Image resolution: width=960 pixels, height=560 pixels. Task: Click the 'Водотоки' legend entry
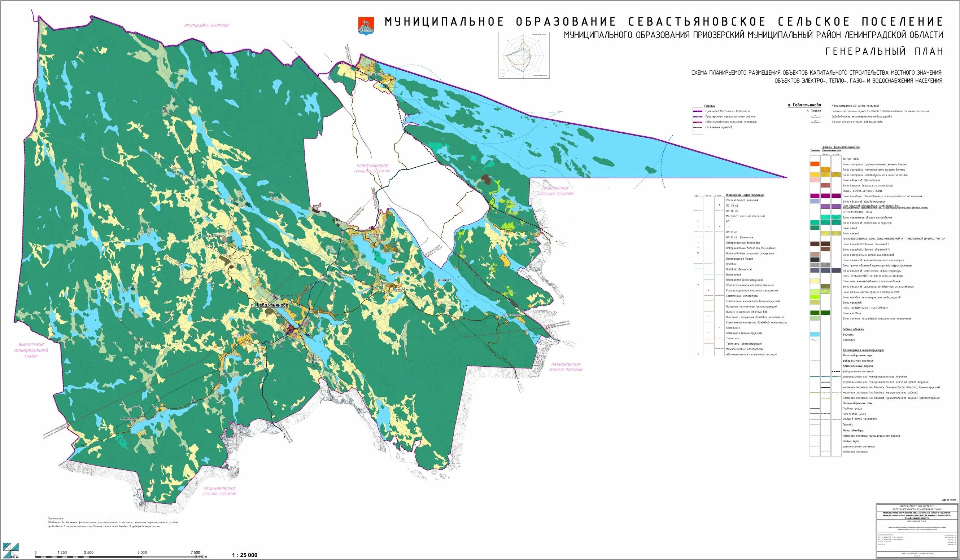pos(848,340)
